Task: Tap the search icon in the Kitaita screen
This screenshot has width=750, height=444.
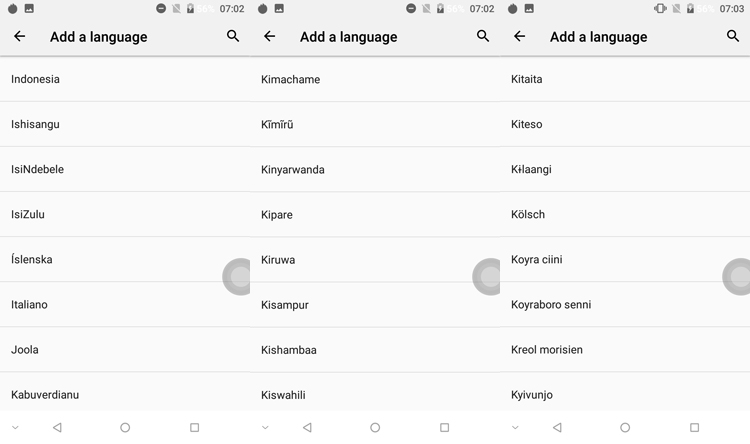Action: [733, 36]
